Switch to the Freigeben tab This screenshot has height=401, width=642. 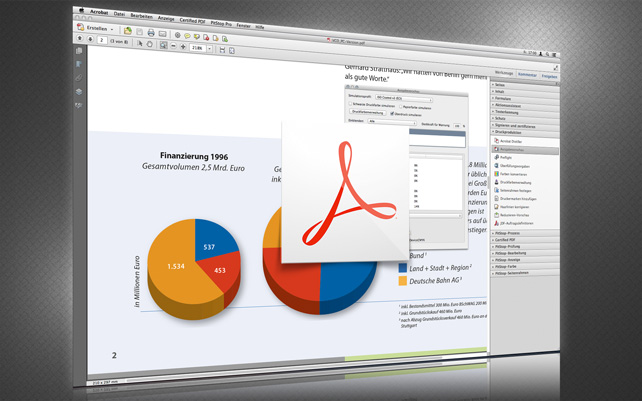[549, 76]
